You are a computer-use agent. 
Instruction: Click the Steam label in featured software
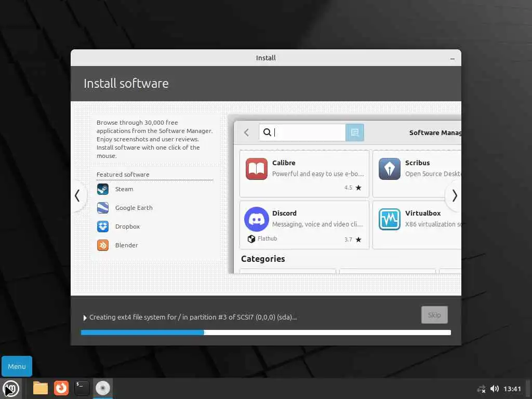[124, 189]
